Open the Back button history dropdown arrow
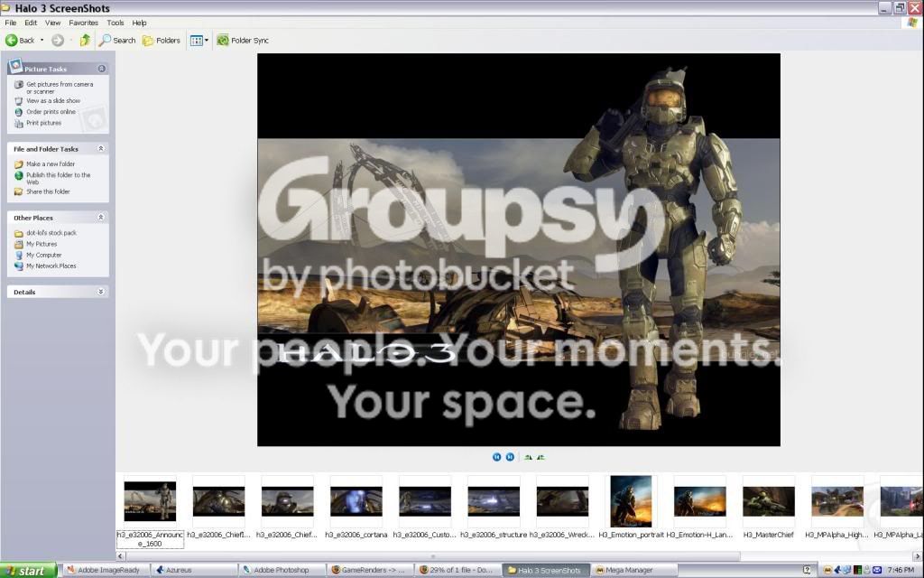The width and height of the screenshot is (924, 578). (x=42, y=40)
